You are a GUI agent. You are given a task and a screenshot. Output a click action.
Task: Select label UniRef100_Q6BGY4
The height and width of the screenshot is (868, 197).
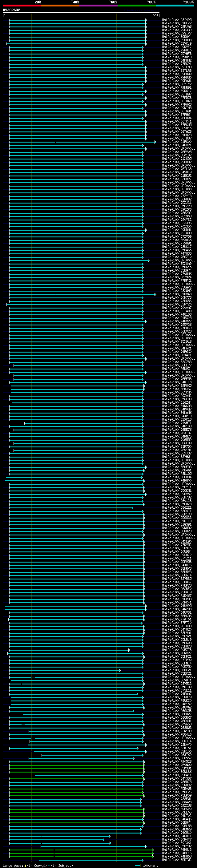(x=177, y=823)
